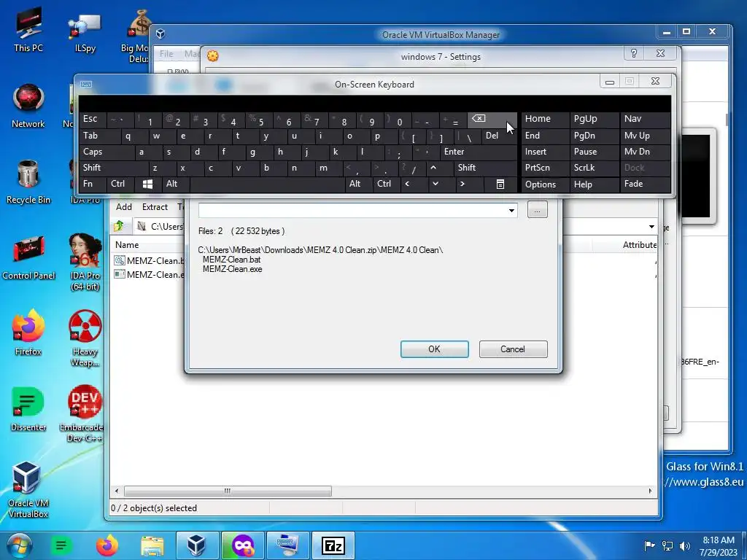Click Help key on On-Screen Keyboard

594,184
